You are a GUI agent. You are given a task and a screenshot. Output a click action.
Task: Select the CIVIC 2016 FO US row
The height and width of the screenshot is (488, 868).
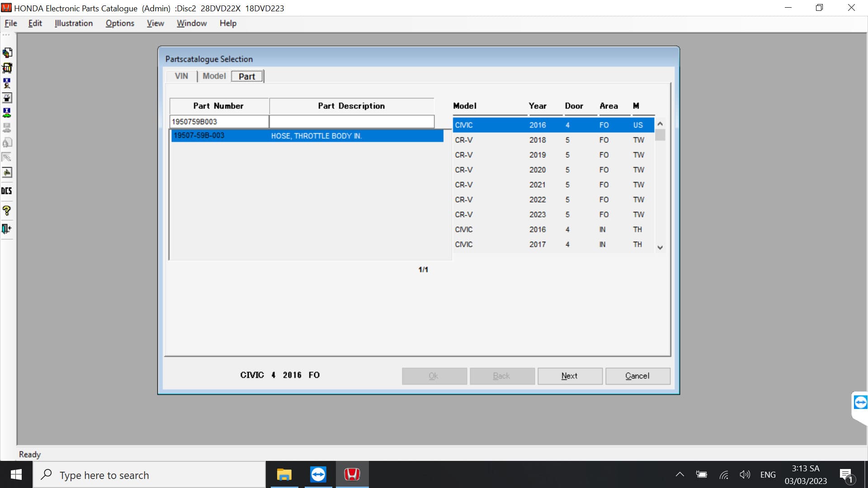point(553,125)
